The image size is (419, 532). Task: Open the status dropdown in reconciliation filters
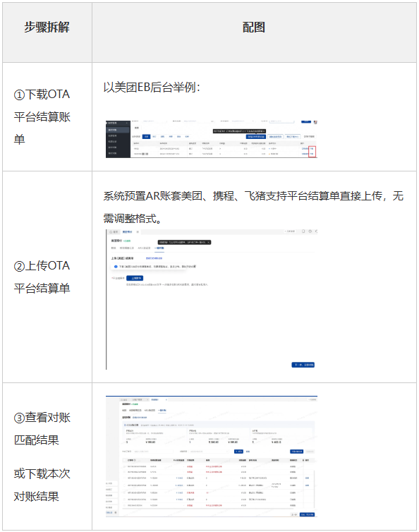pos(209,452)
